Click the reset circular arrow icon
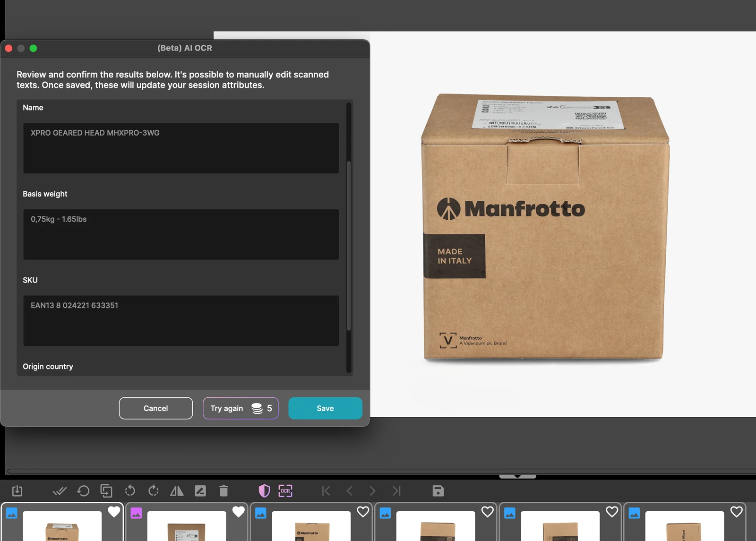Screen dimensions: 756x541 [x=83, y=491]
